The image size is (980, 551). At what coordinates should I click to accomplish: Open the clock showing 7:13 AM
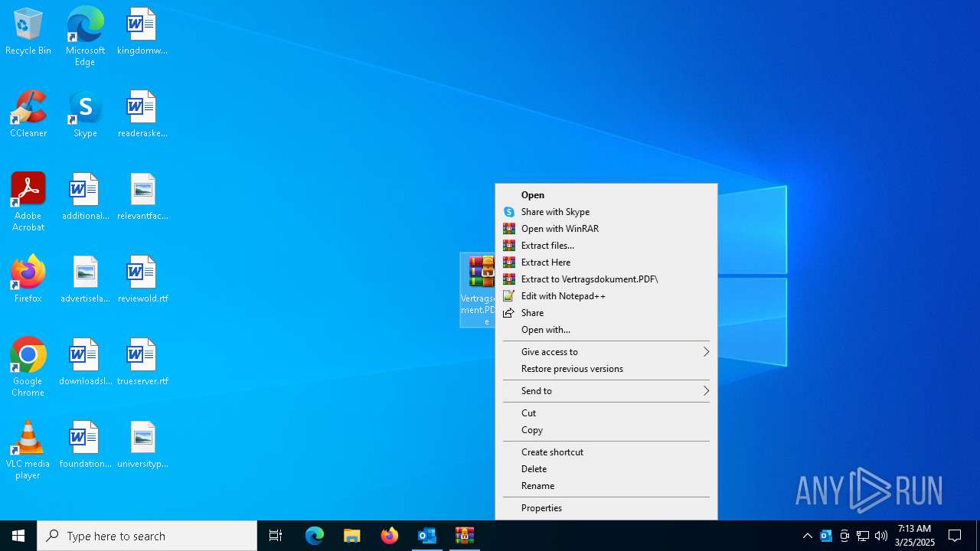click(x=914, y=536)
